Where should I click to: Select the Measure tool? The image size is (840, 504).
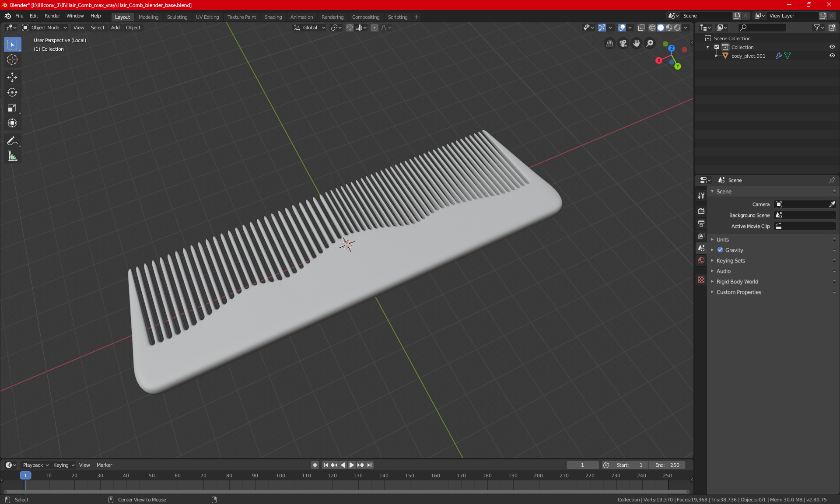(12, 156)
